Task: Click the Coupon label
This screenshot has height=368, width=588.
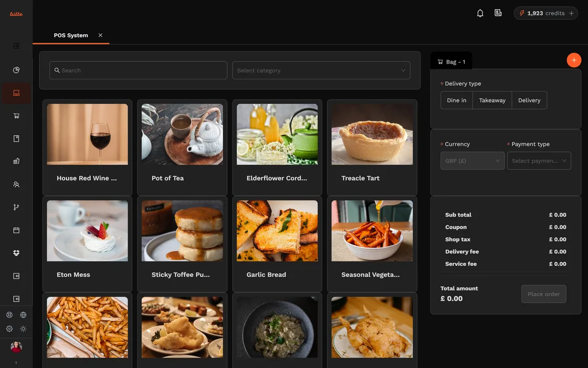Action: pyautogui.click(x=456, y=227)
